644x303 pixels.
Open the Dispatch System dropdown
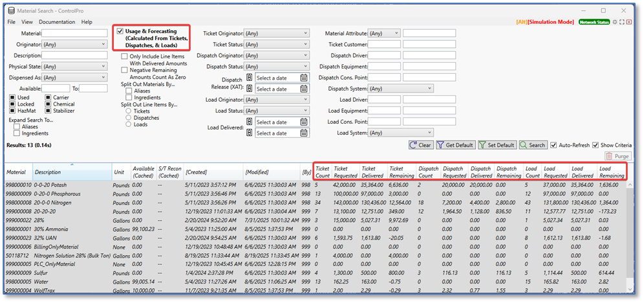tap(400, 89)
